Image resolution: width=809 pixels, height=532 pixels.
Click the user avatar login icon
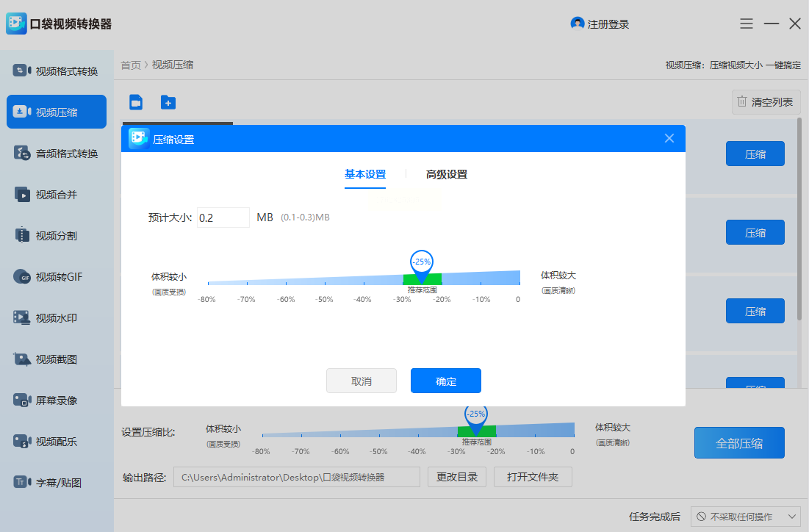(x=578, y=24)
